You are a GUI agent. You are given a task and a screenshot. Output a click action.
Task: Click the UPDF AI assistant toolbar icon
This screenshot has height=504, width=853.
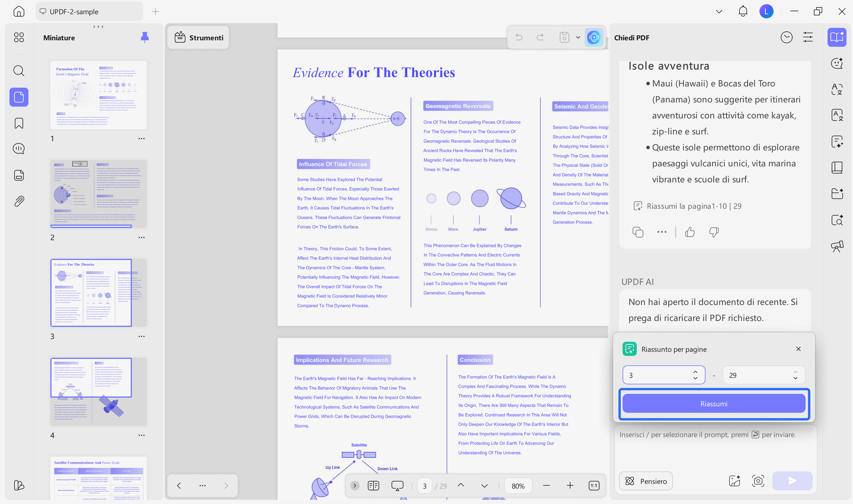[x=594, y=37]
